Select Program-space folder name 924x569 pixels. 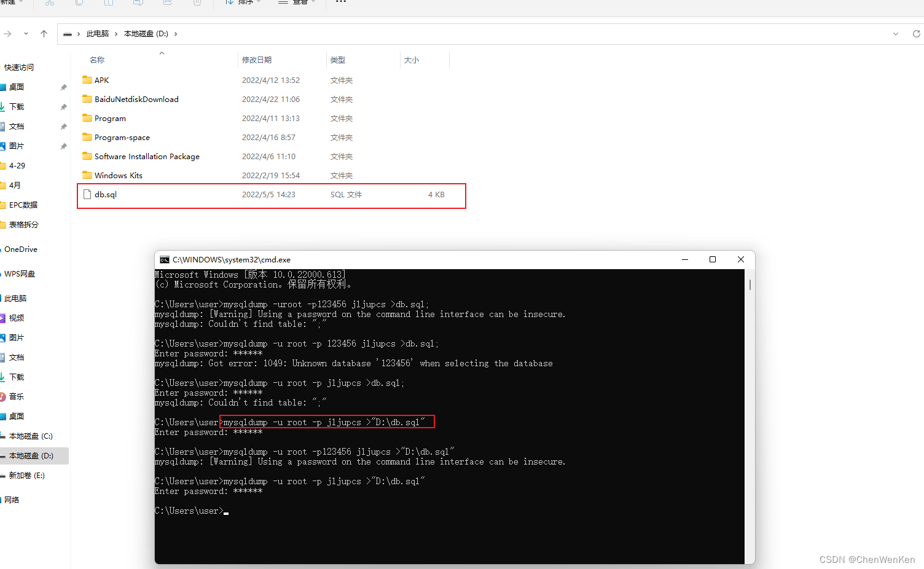[122, 138]
